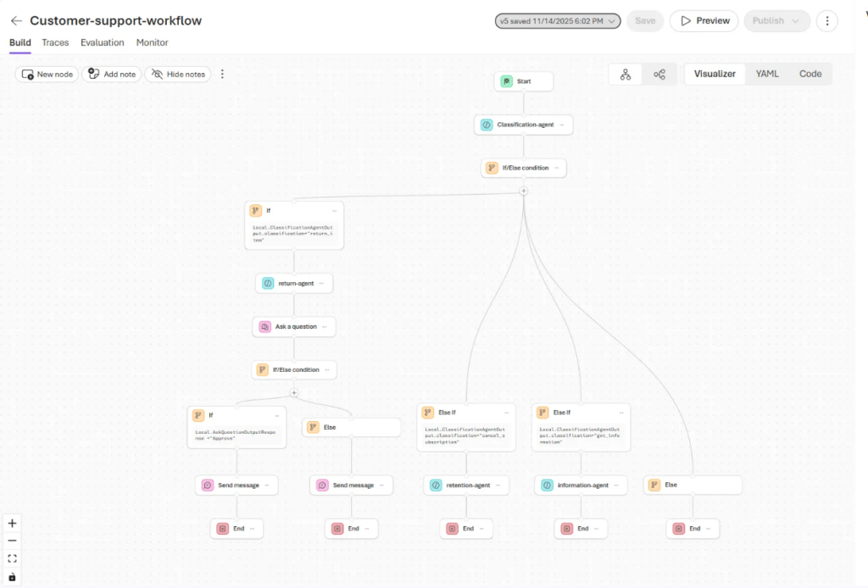Click the back arrow beside the workflow title

pos(16,21)
